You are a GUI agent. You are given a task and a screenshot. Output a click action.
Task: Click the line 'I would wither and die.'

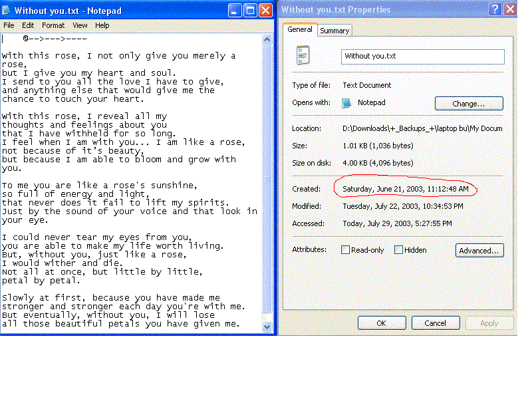coord(62,263)
